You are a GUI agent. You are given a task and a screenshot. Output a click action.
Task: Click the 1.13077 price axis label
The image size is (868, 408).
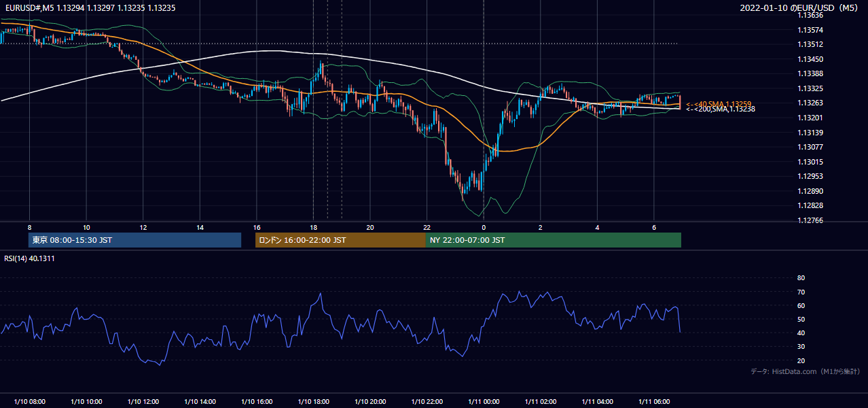(810, 147)
